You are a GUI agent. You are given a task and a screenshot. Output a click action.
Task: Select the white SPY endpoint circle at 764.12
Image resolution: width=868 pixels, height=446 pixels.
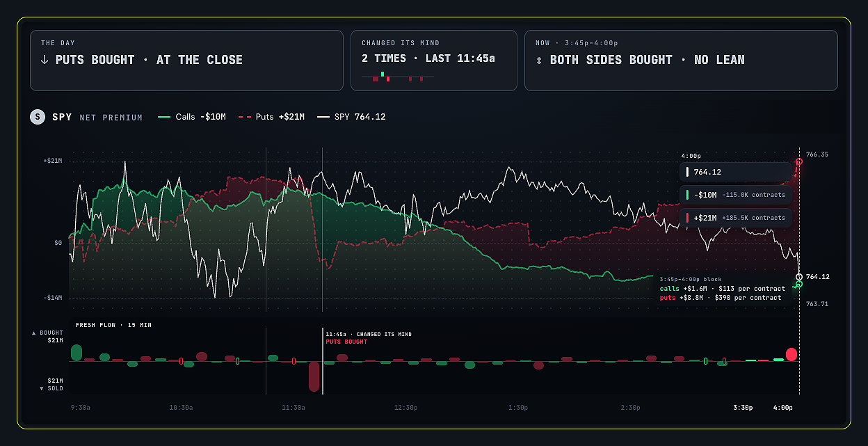[799, 277]
